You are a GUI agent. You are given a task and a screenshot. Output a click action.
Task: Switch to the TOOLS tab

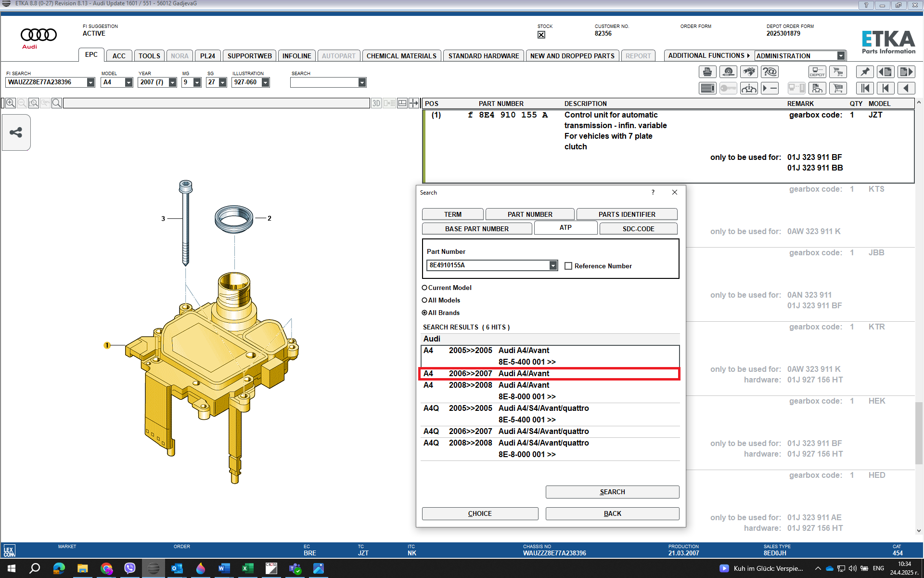149,56
